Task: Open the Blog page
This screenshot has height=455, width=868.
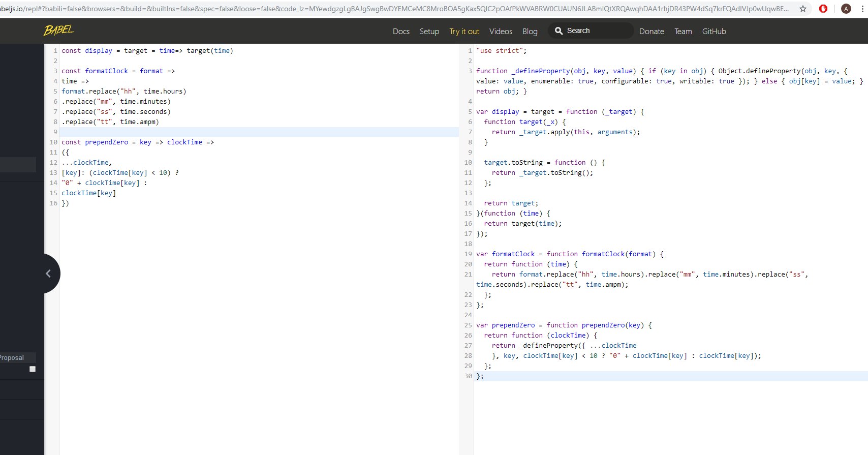Action: tap(530, 32)
